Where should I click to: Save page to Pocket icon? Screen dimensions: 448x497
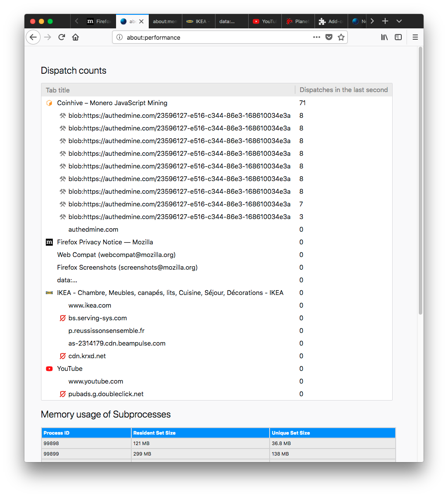point(329,37)
